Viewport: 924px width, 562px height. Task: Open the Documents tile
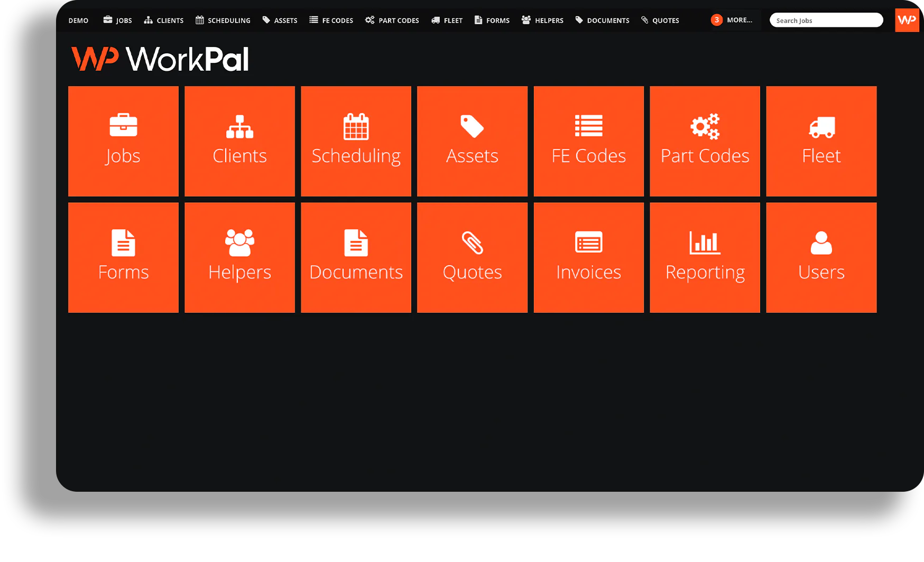(356, 257)
